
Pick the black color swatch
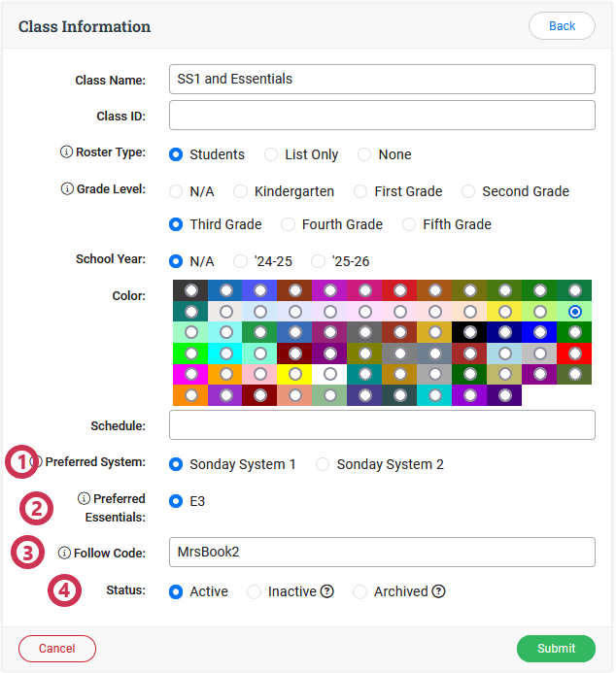(469, 332)
